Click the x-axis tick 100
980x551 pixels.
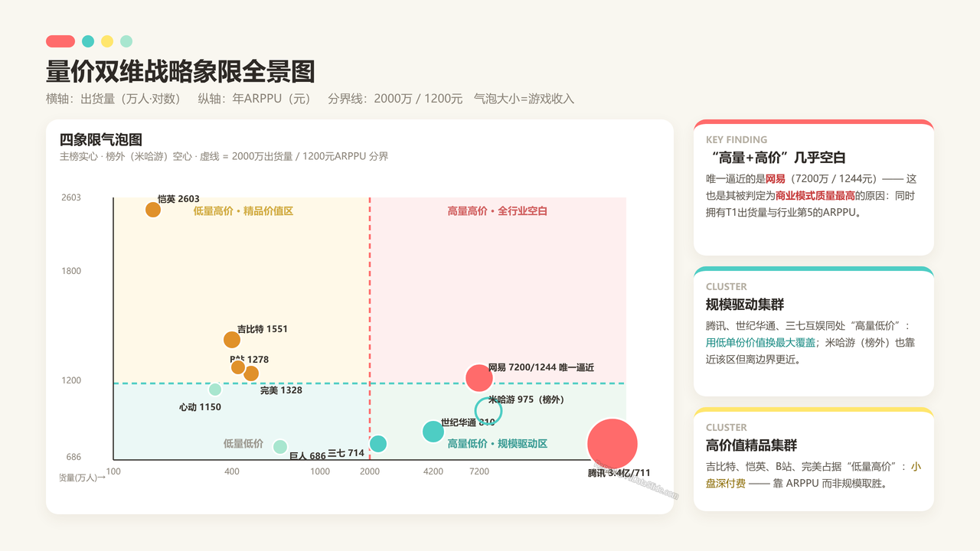(113, 471)
